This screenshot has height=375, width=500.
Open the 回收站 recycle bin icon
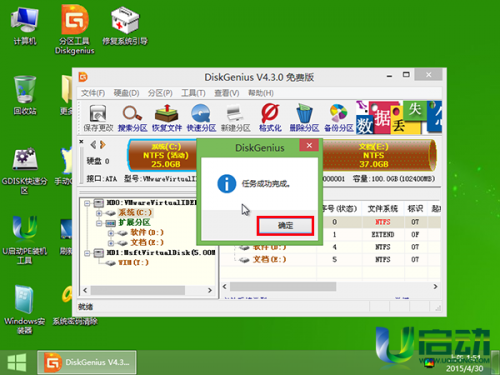[x=25, y=95]
